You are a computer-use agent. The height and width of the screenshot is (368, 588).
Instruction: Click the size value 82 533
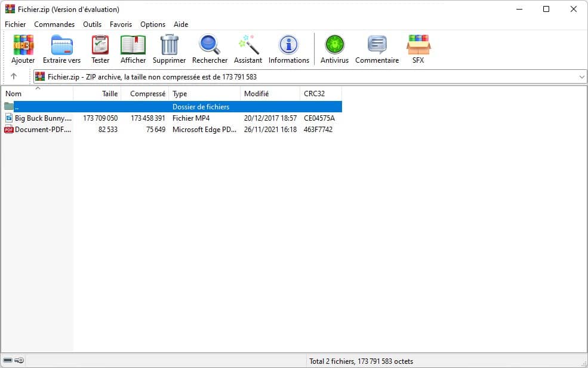107,130
